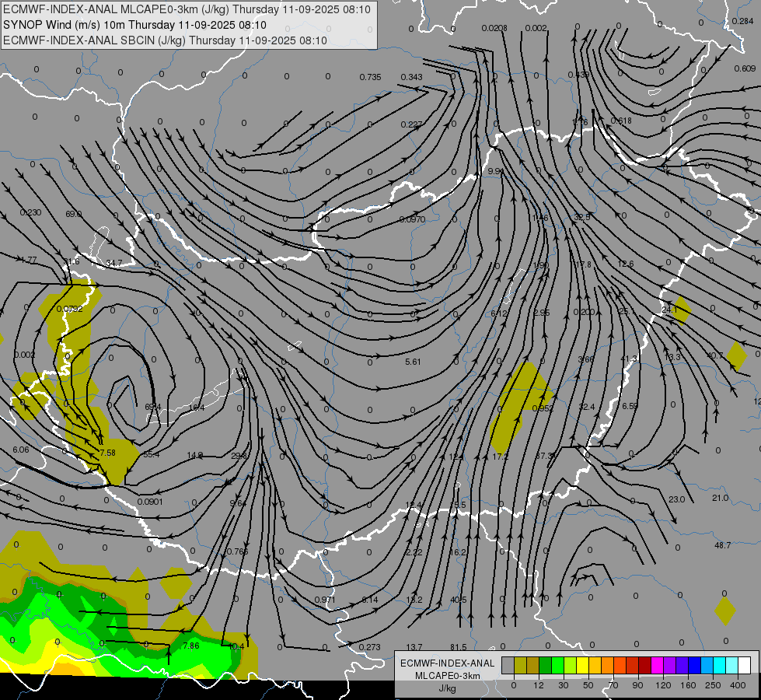This screenshot has width=761, height=700.
Task: Click the cyan legend swatch
Action: (x=719, y=666)
